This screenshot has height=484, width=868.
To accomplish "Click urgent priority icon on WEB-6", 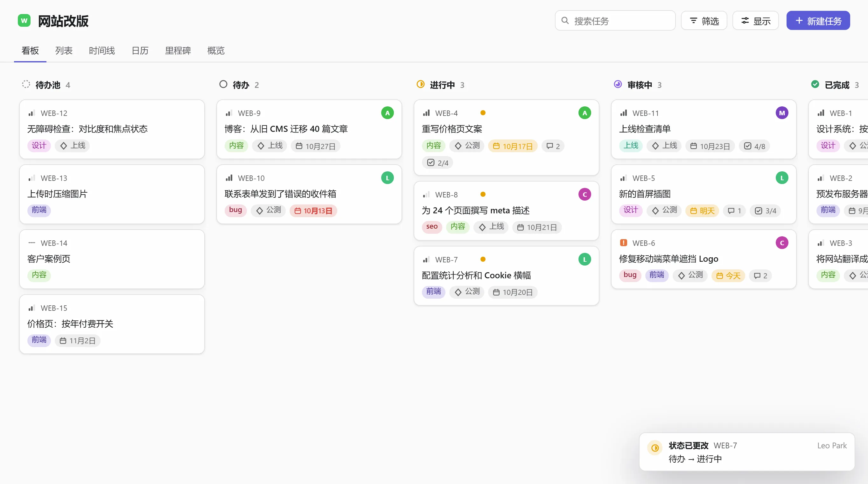I will coord(623,243).
